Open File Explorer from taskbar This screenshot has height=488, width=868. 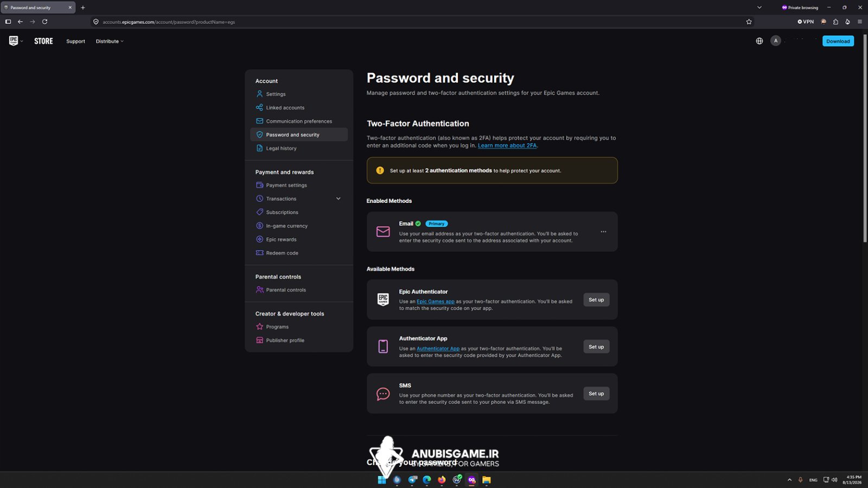click(487, 480)
